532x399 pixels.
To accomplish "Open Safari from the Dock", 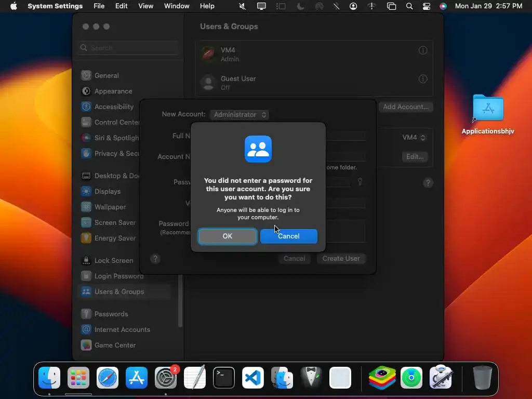I will click(x=108, y=378).
